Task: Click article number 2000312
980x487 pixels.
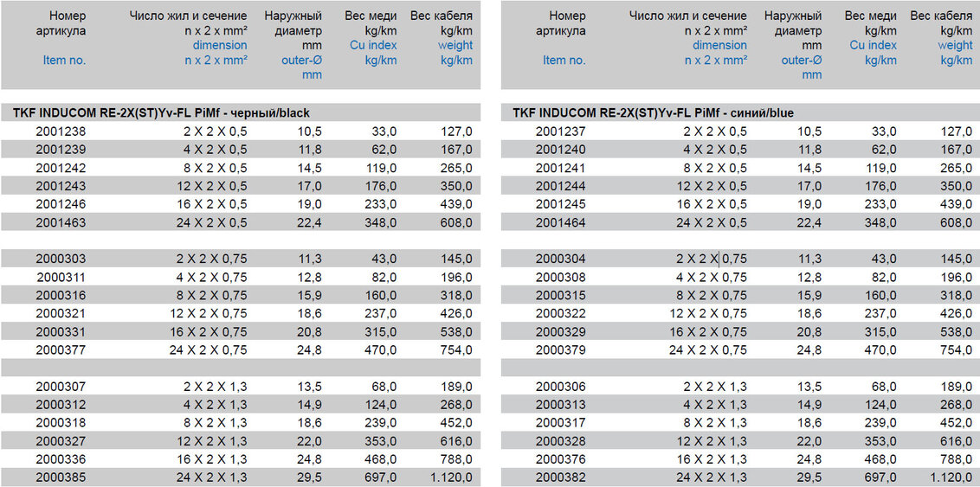Action: point(61,405)
